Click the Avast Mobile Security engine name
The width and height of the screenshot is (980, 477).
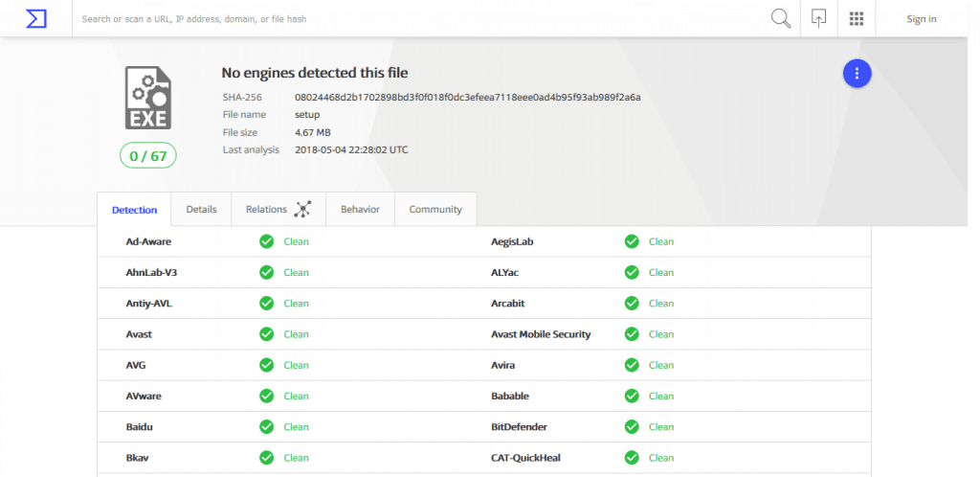pyautogui.click(x=541, y=334)
